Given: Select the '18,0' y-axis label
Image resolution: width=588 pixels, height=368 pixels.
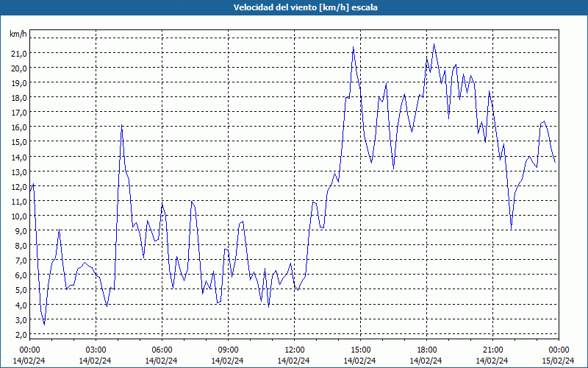Looking at the screenshot, I should pos(19,98).
